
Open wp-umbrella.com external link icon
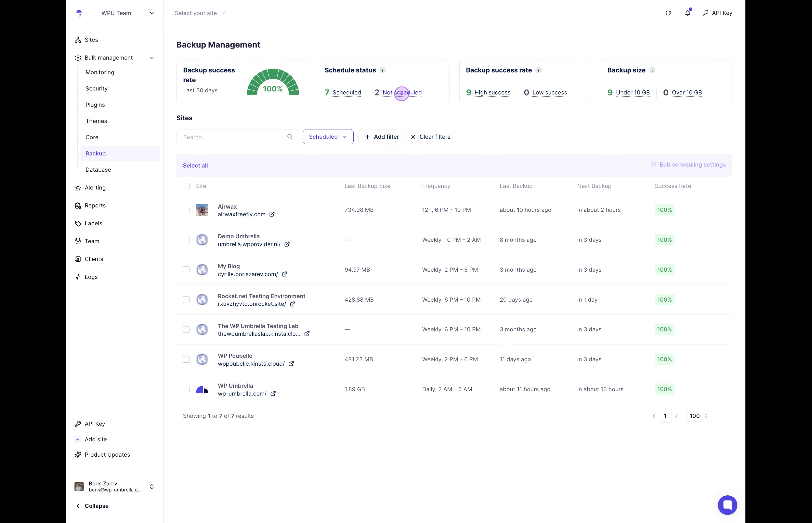[273, 394]
